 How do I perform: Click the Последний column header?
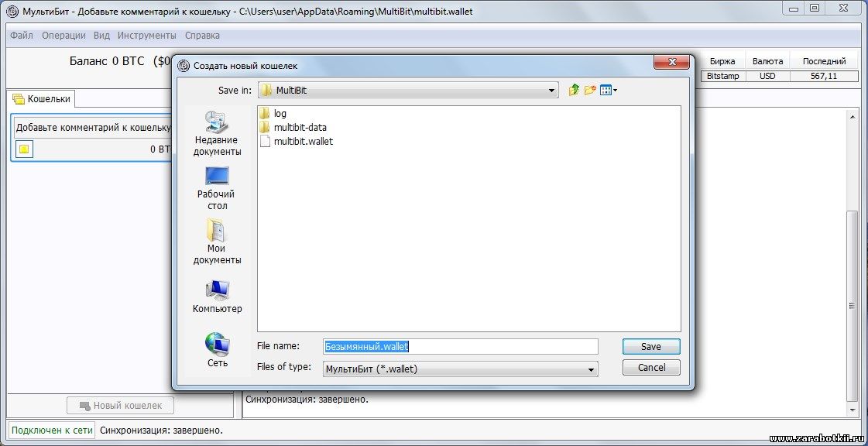click(x=825, y=61)
